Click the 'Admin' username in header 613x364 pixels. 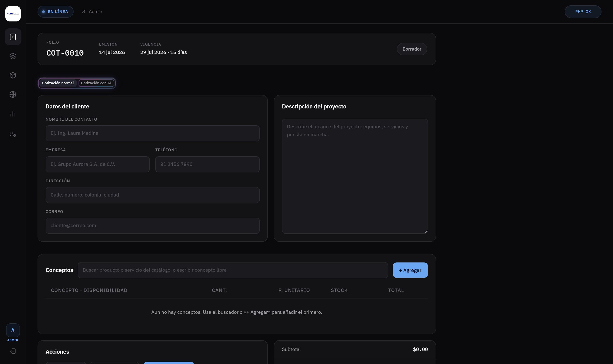(95, 11)
